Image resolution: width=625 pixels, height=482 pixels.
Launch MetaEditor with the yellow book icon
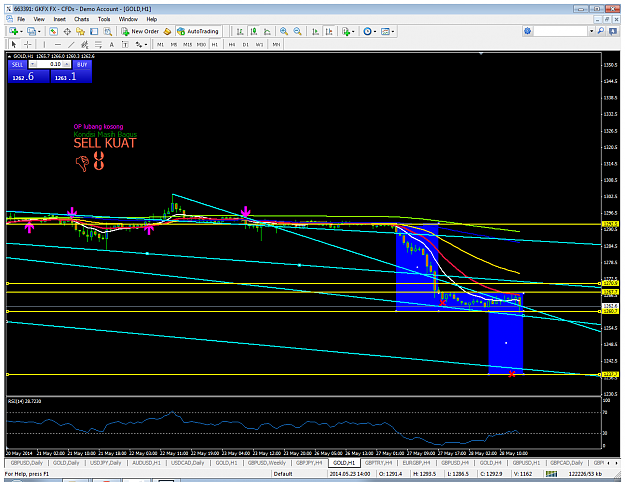167,31
